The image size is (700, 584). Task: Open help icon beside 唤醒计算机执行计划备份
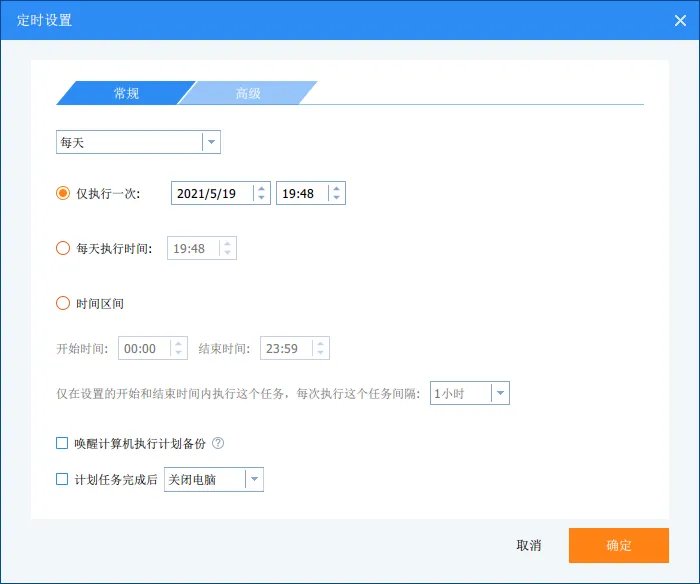coord(218,443)
